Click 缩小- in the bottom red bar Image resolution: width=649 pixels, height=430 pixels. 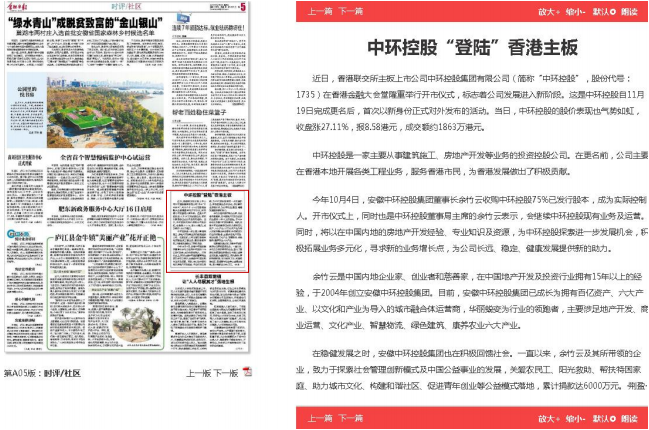coord(575,418)
